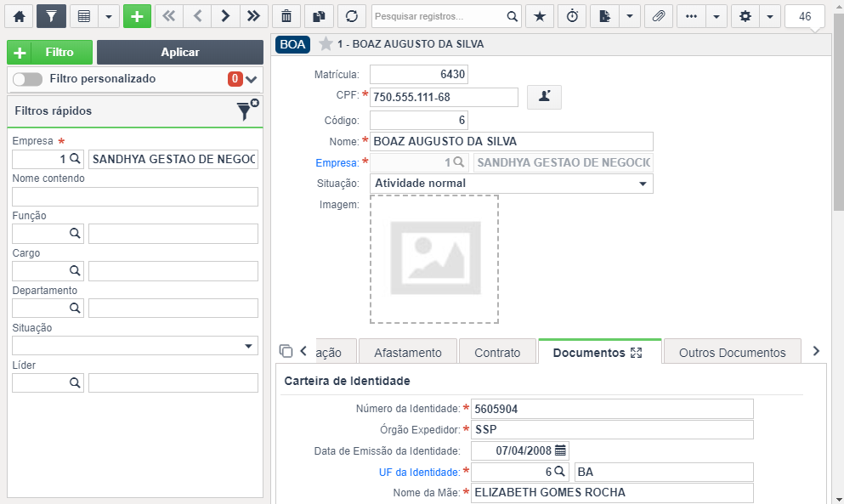Click the Aplicar button

pyautogui.click(x=180, y=52)
